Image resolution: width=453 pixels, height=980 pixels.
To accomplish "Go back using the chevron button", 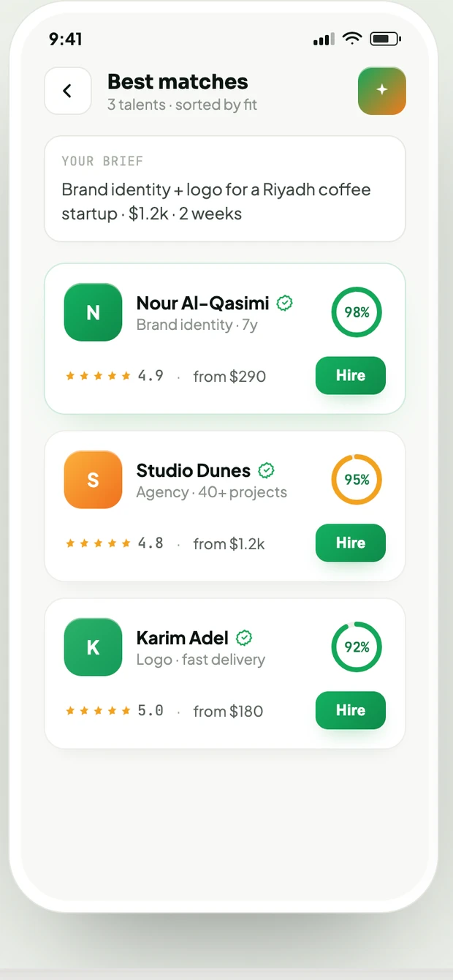I will point(68,91).
